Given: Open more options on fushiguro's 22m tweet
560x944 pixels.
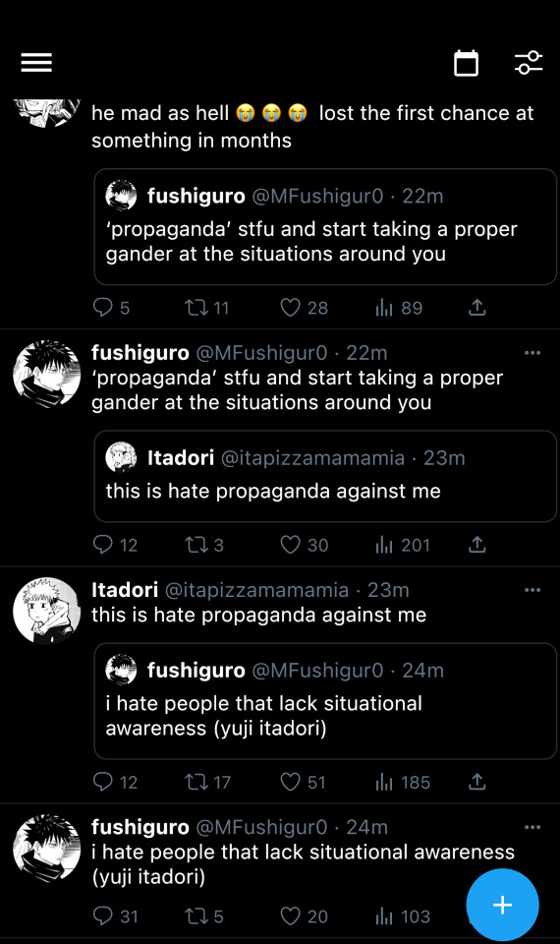Looking at the screenshot, I should coord(532,353).
